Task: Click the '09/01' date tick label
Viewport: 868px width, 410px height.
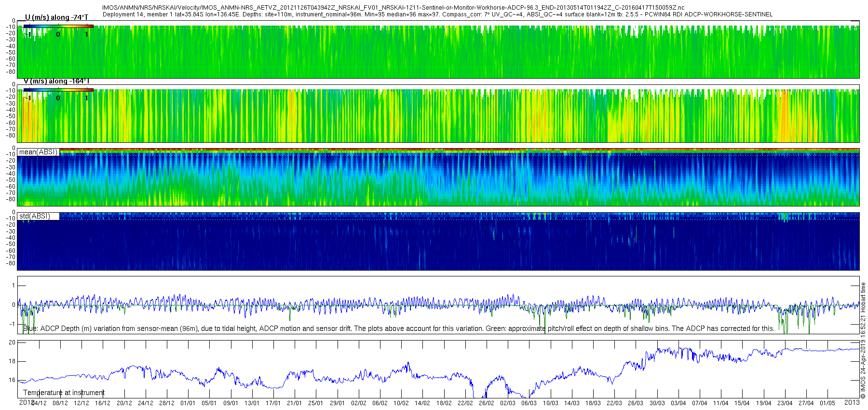Action: [231, 403]
